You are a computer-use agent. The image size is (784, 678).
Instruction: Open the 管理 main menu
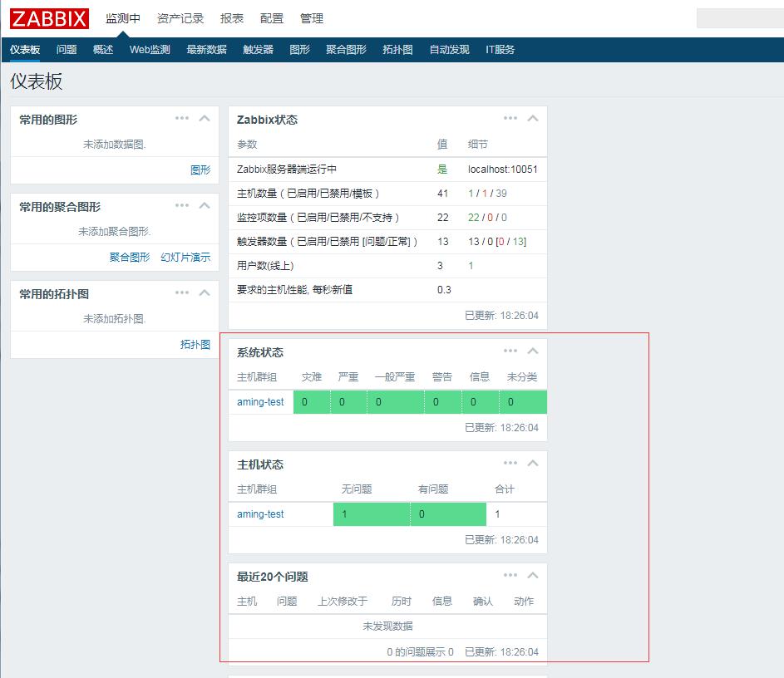pyautogui.click(x=312, y=18)
